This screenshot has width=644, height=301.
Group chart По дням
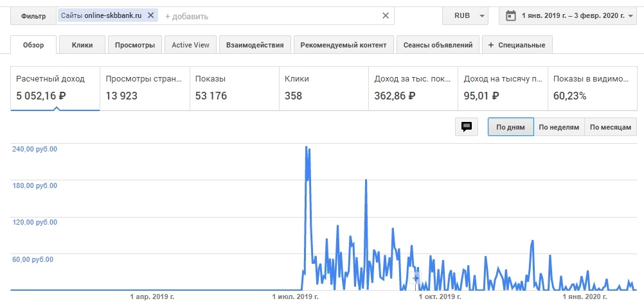click(x=510, y=127)
